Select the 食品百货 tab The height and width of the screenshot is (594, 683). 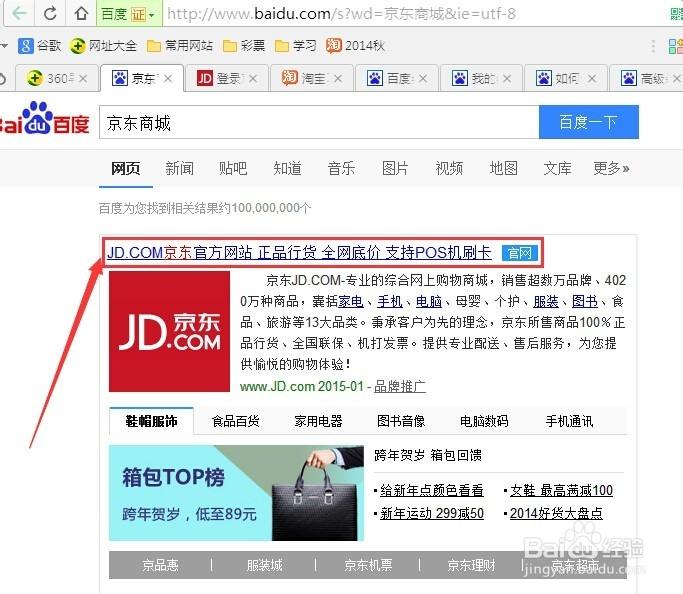235,421
